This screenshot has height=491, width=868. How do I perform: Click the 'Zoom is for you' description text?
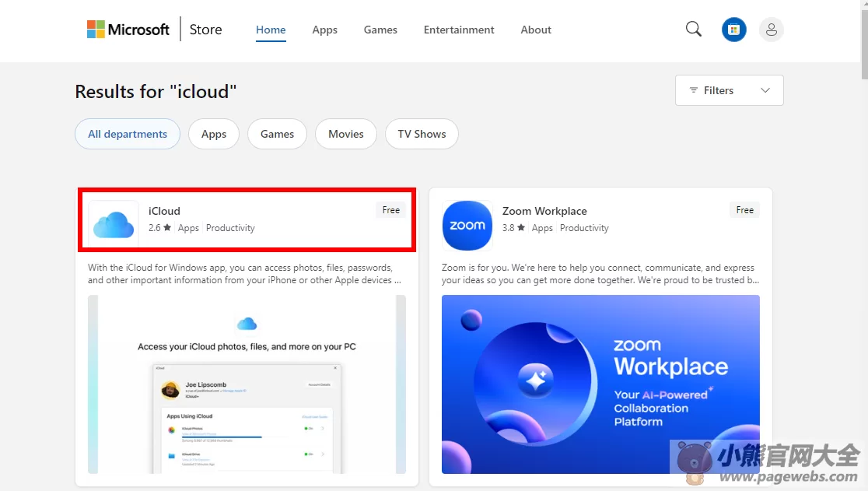pyautogui.click(x=600, y=273)
